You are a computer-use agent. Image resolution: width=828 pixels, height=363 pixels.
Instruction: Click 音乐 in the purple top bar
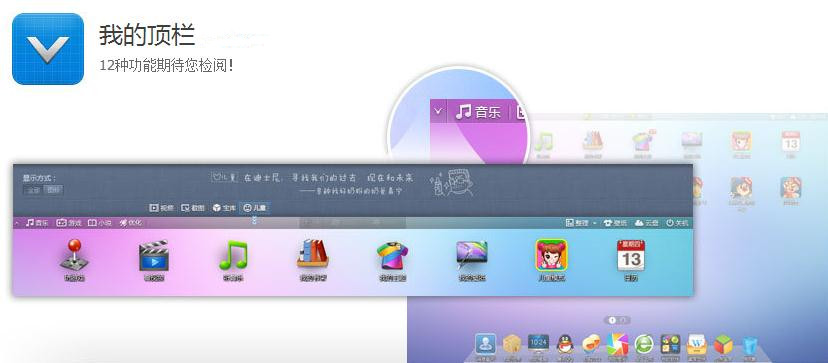pyautogui.click(x=37, y=223)
